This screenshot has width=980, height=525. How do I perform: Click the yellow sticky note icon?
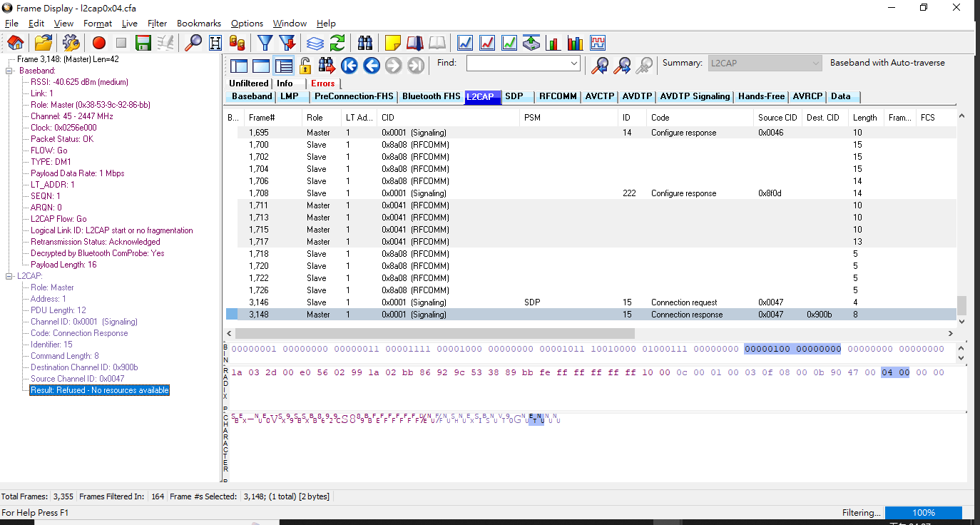(x=392, y=43)
